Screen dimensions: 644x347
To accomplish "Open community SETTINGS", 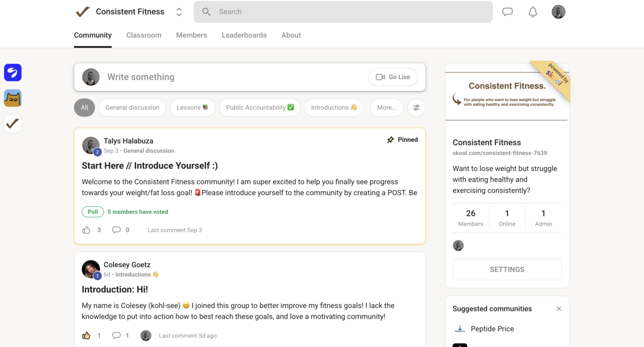I will click(x=507, y=269).
